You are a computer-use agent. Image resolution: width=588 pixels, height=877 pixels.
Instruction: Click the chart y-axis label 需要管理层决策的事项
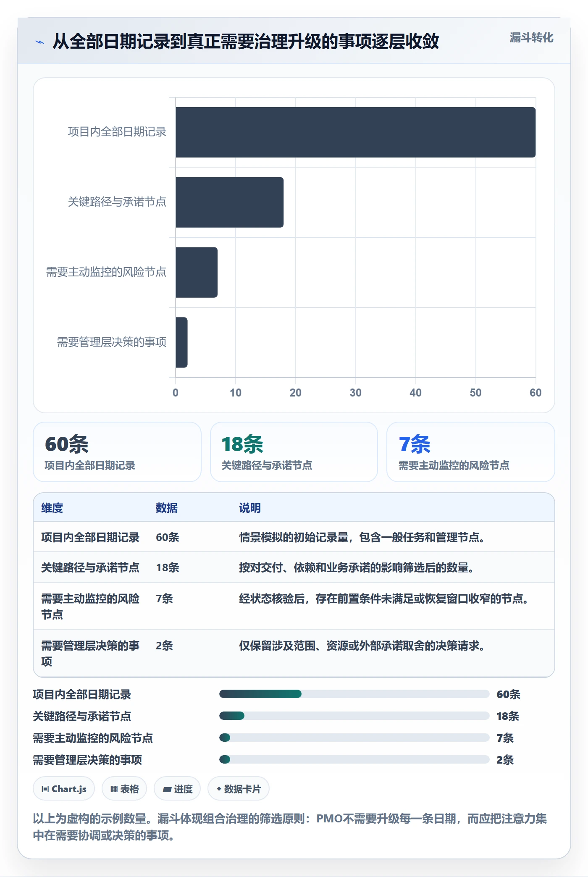(112, 342)
